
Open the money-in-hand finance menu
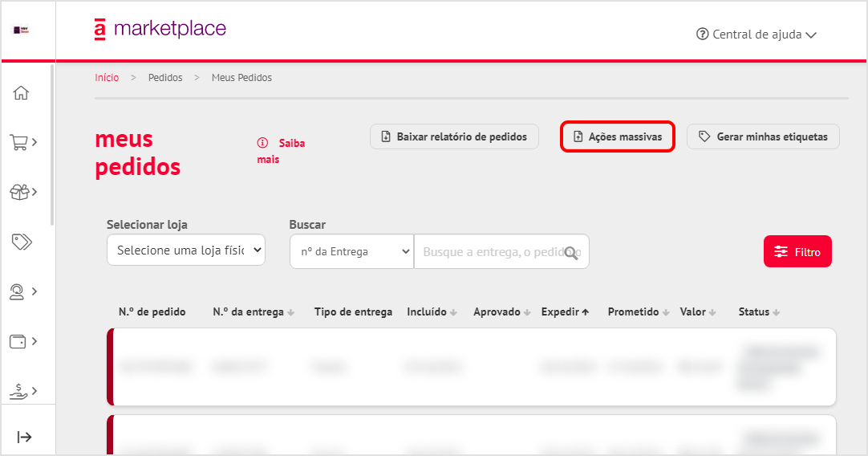(18, 391)
